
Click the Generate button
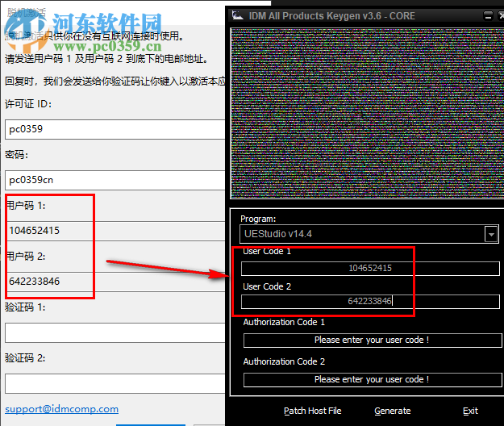pyautogui.click(x=393, y=411)
